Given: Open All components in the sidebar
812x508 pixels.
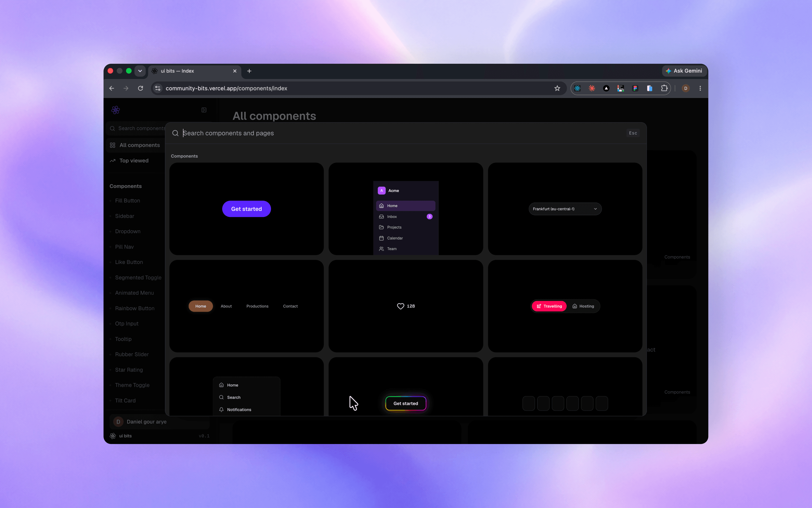Looking at the screenshot, I should 135,145.
